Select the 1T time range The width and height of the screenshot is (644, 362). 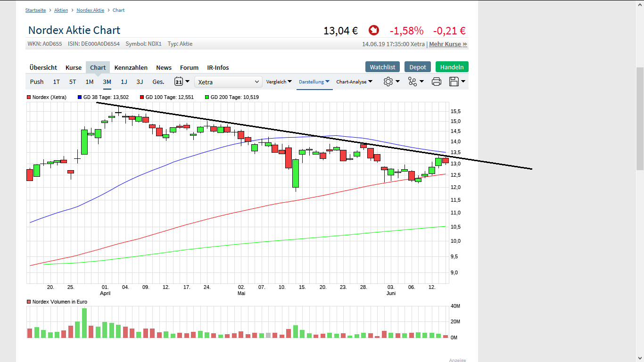click(x=57, y=82)
